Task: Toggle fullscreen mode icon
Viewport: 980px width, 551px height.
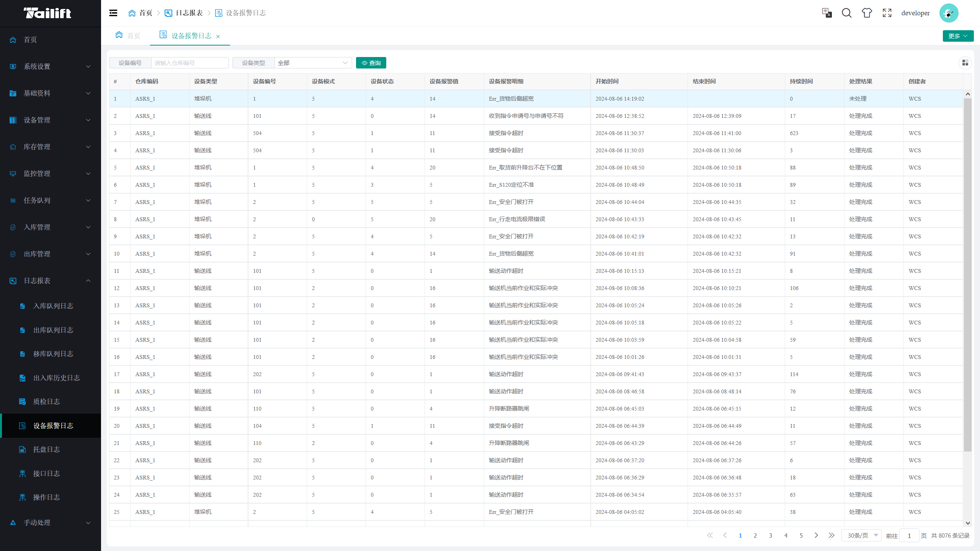Action: point(887,13)
